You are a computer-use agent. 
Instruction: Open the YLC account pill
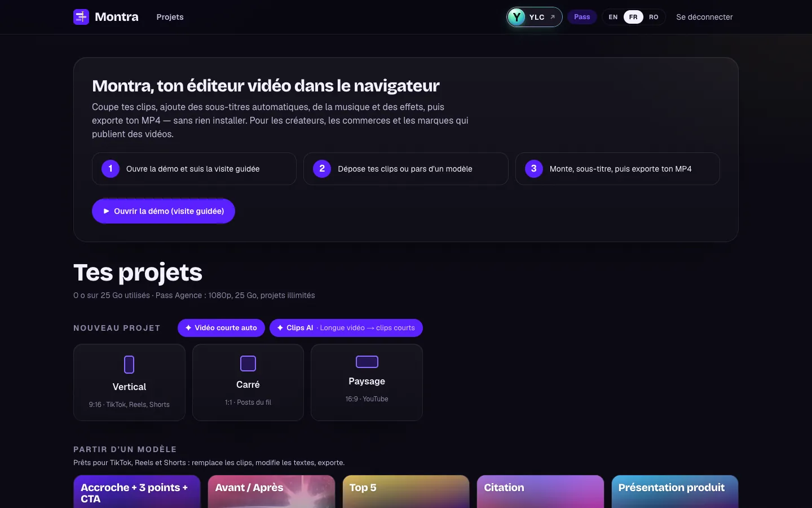pyautogui.click(x=535, y=17)
